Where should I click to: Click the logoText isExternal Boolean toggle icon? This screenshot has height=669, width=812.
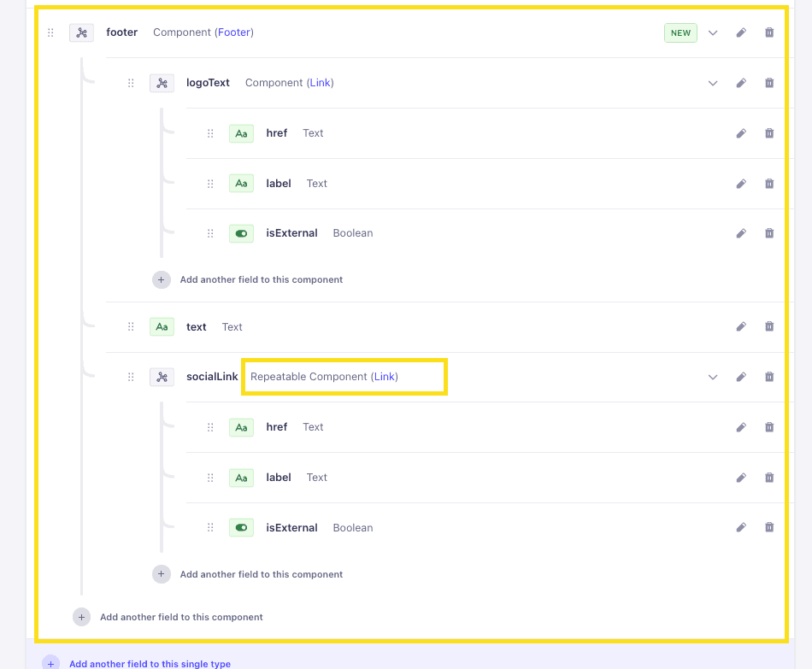click(x=241, y=233)
